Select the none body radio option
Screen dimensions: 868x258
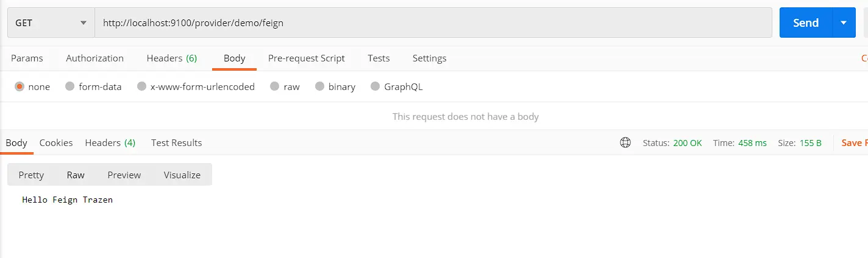(x=20, y=87)
